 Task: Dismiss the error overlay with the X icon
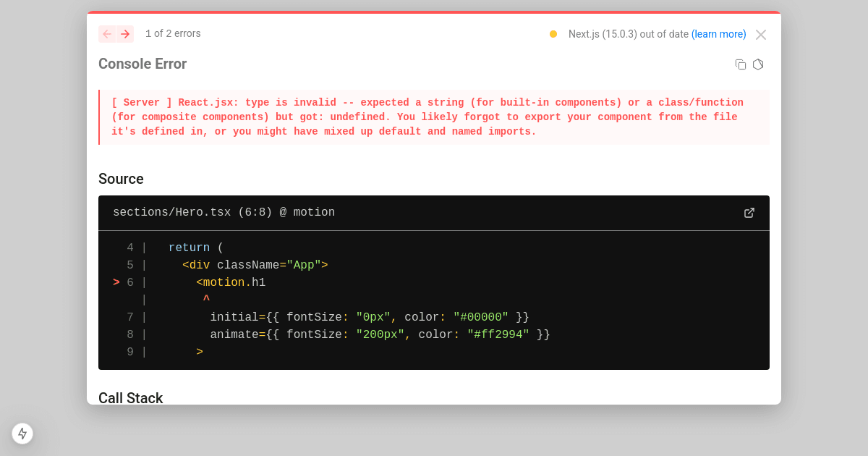760,34
